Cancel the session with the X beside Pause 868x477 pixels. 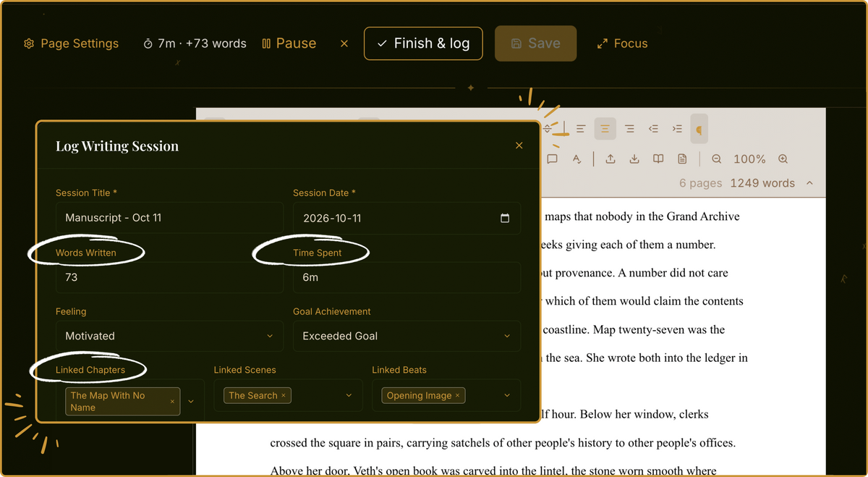click(x=344, y=43)
